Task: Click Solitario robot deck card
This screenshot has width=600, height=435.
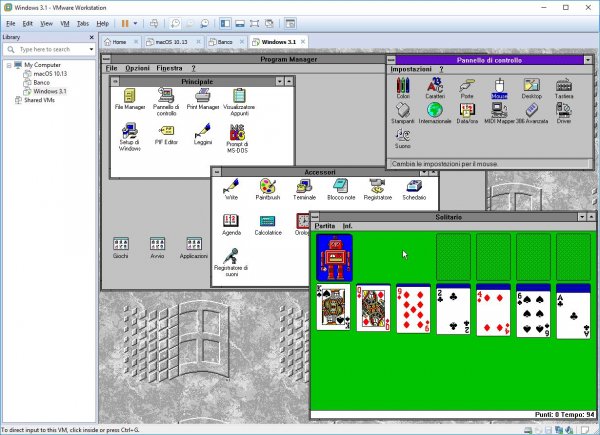Action: (x=334, y=257)
